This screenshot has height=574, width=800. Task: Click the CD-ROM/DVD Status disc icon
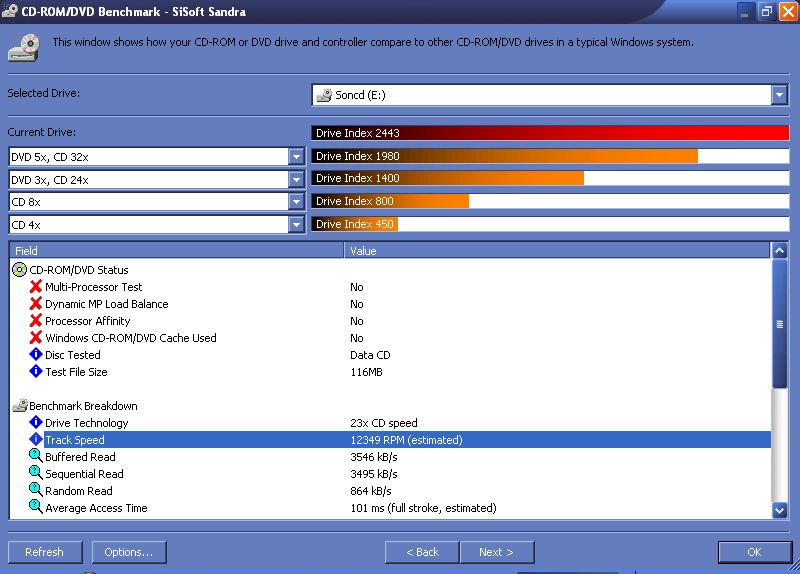coord(19,270)
